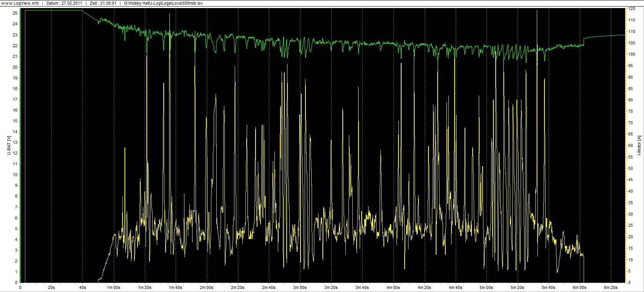Pick 60 on the I-Motor current axis
The image size is (644, 292).
tap(631, 145)
